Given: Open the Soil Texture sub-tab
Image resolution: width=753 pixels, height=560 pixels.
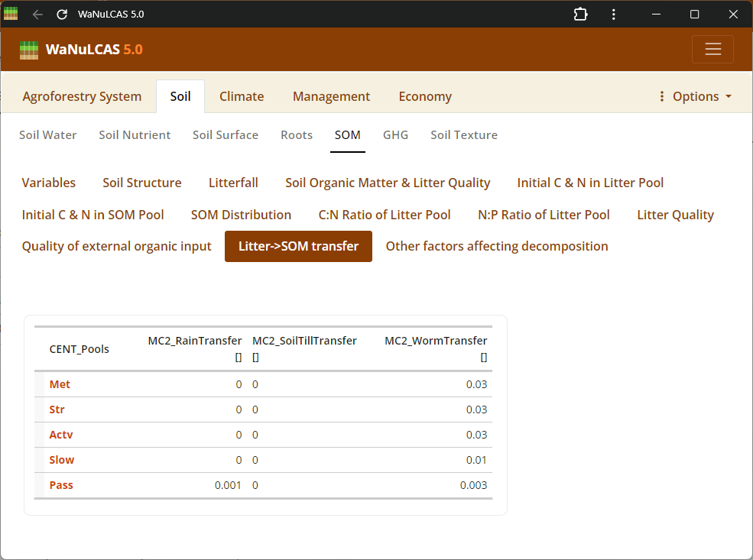Looking at the screenshot, I should (x=464, y=135).
